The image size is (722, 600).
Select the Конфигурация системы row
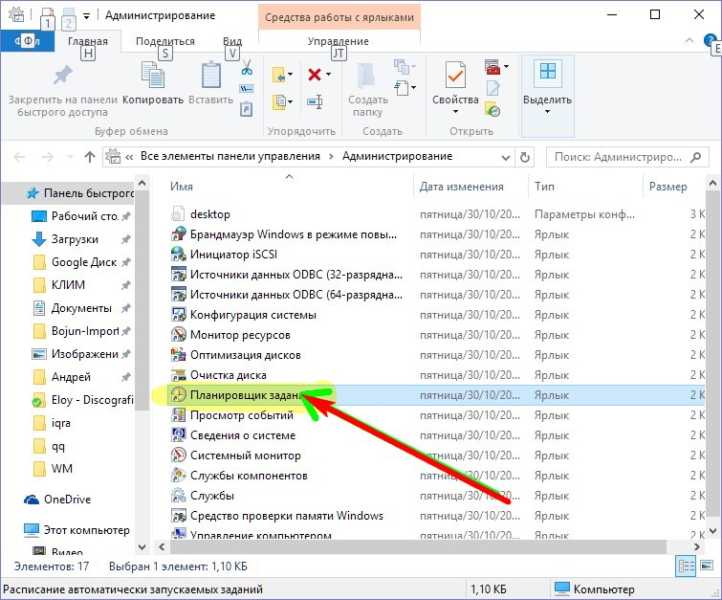[x=436, y=315]
